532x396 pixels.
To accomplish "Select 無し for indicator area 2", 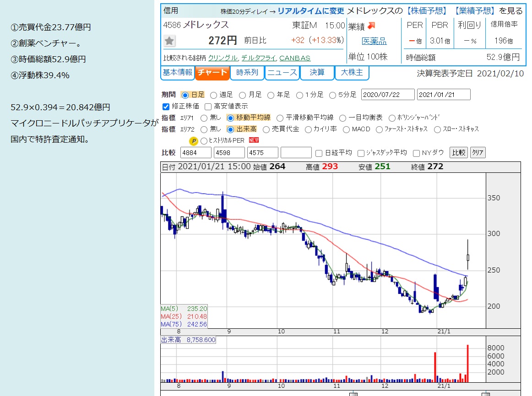I will pyautogui.click(x=204, y=129).
